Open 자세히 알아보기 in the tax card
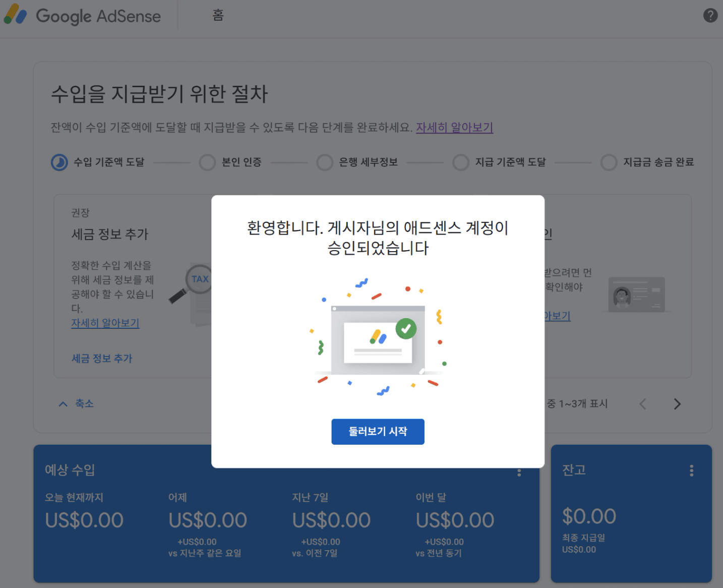 (105, 323)
